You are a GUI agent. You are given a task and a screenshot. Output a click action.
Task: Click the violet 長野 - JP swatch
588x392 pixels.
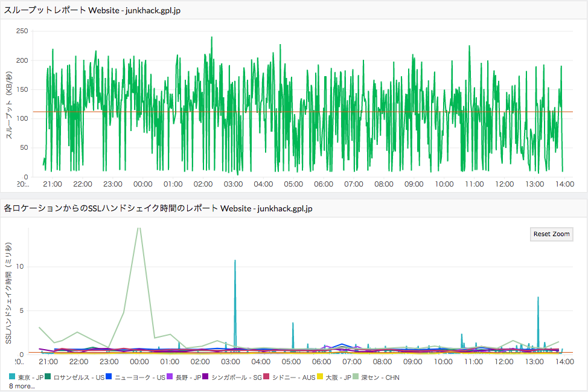pyautogui.click(x=170, y=378)
